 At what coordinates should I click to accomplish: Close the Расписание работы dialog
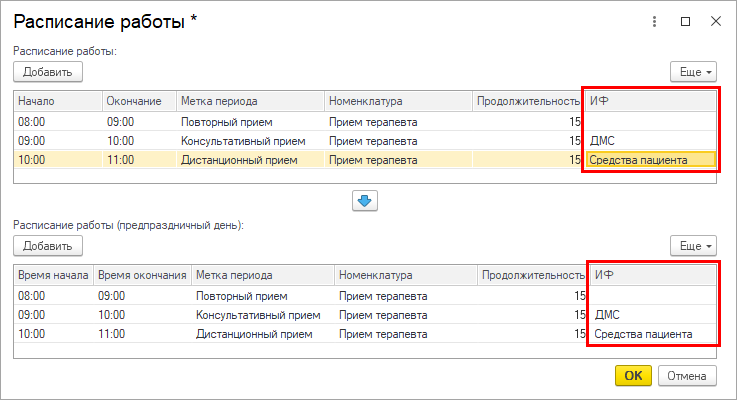click(x=715, y=21)
